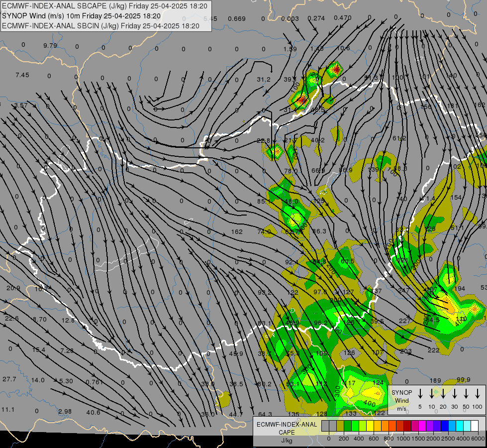
Task: Click the grid value '5.30'
Action: 66,381
